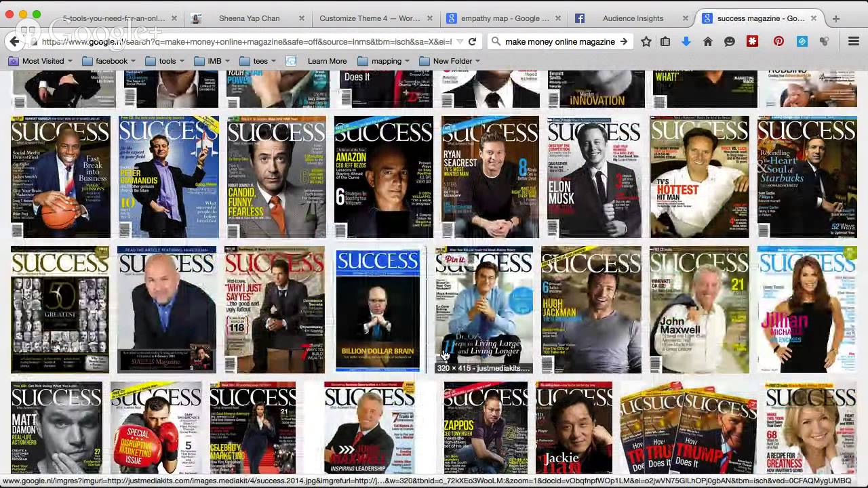
Task: Open the Ryan Seacrest Success cover
Action: pyautogui.click(x=490, y=177)
